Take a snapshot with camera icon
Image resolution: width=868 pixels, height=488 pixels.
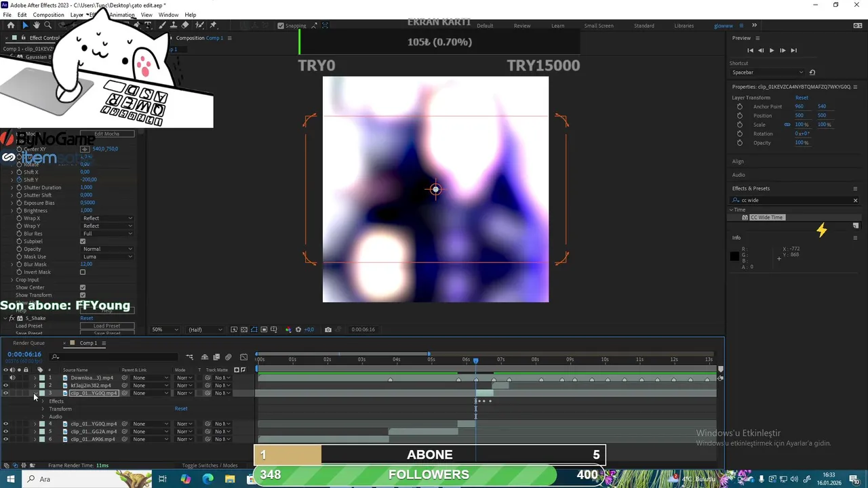(328, 329)
